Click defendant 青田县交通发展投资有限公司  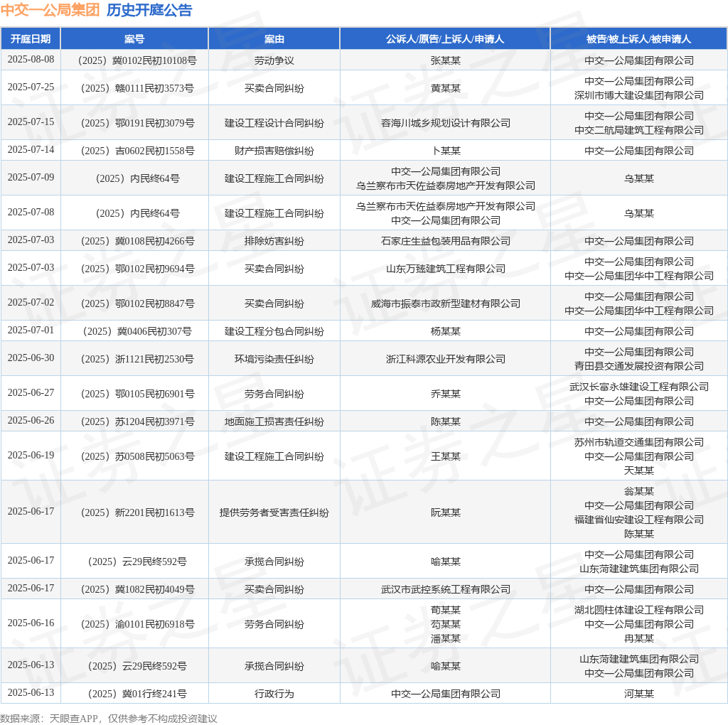639,366
